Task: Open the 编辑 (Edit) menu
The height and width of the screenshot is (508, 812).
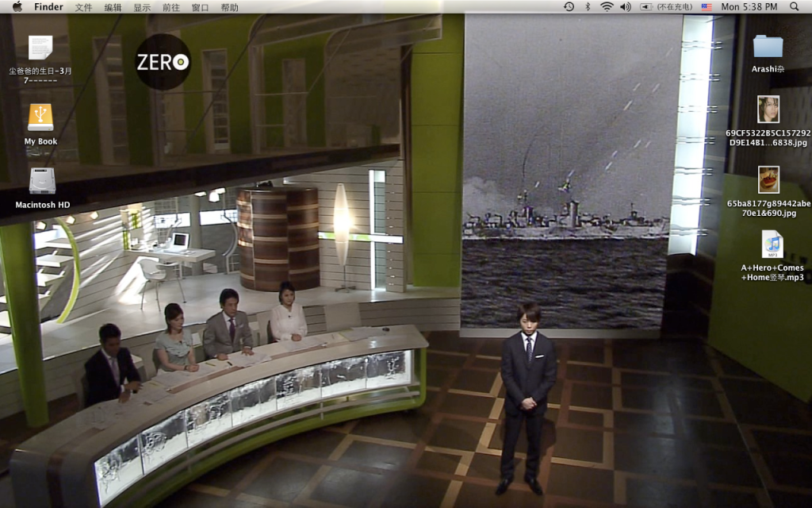Action: point(113,6)
